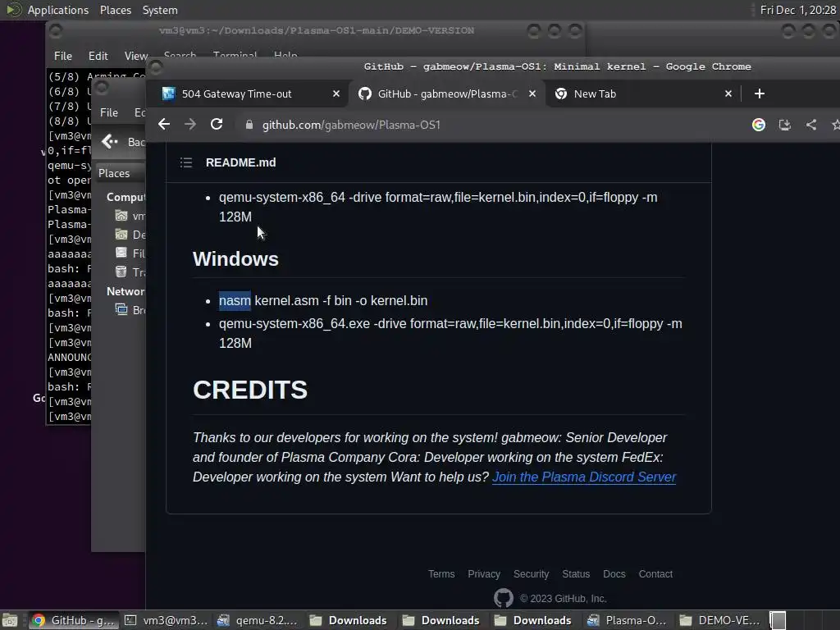840x630 pixels.
Task: Click the Applications menu logo icon
Action: 13,10
